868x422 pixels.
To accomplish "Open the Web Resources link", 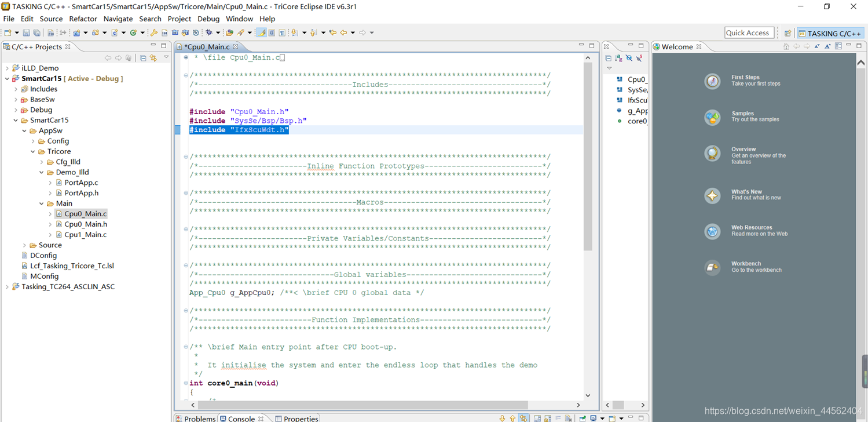I will [752, 228].
